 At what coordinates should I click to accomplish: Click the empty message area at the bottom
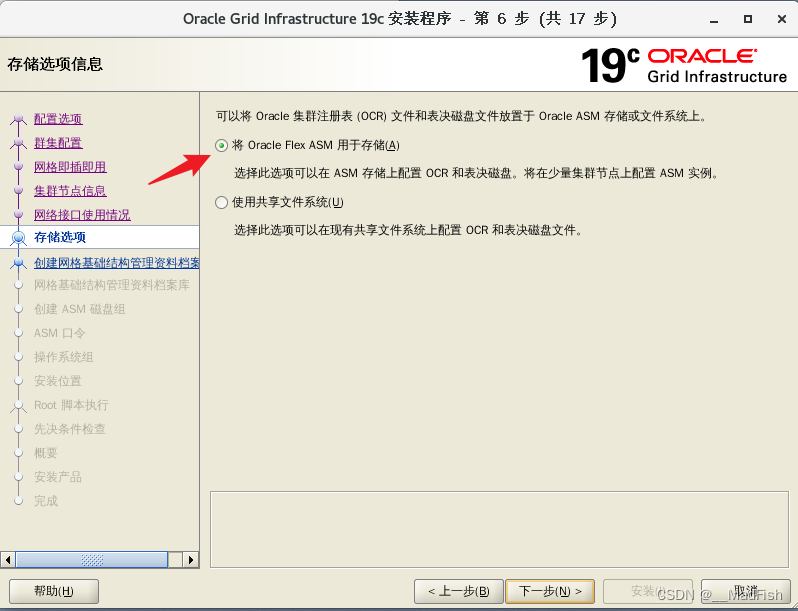[x=499, y=529]
